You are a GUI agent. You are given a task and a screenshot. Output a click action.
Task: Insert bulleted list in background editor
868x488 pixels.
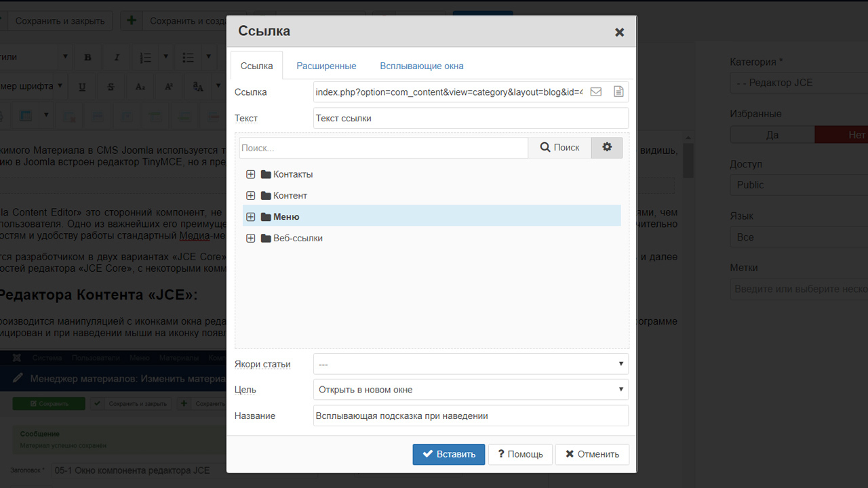(189, 58)
